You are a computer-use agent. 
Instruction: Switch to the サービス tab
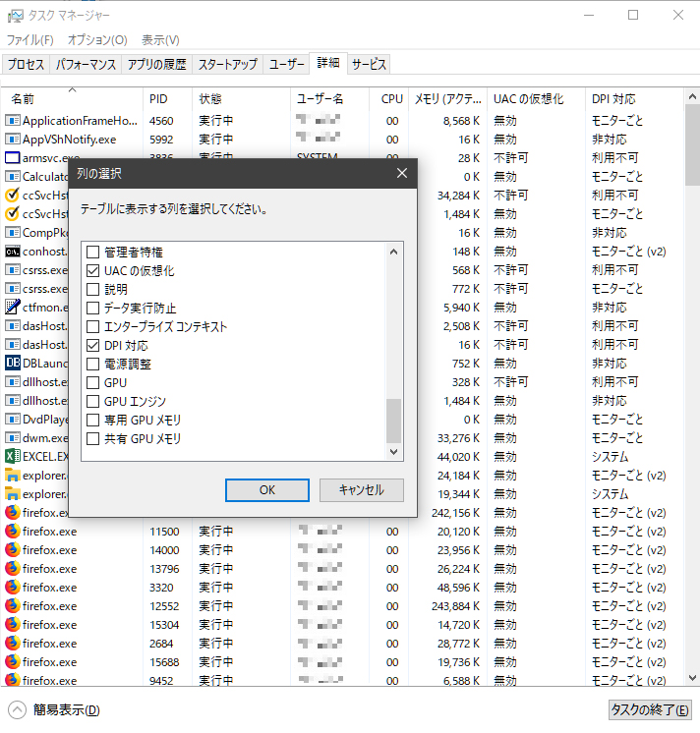click(369, 64)
